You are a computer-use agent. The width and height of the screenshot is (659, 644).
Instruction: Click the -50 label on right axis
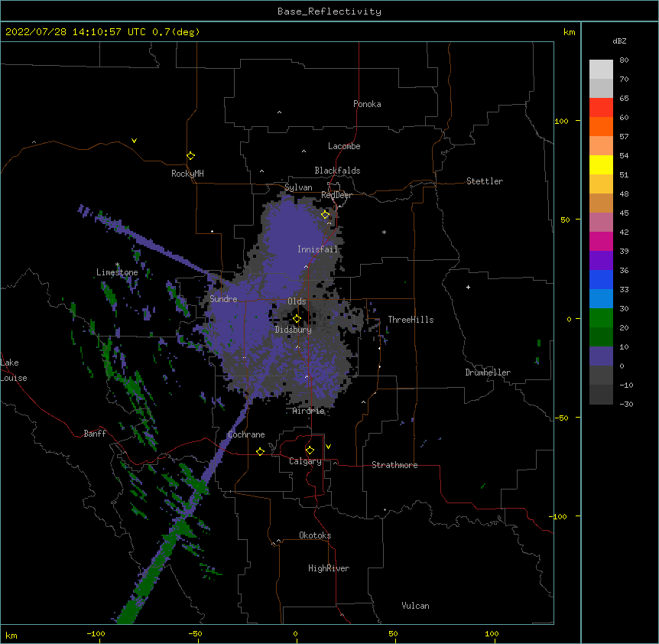(x=561, y=418)
